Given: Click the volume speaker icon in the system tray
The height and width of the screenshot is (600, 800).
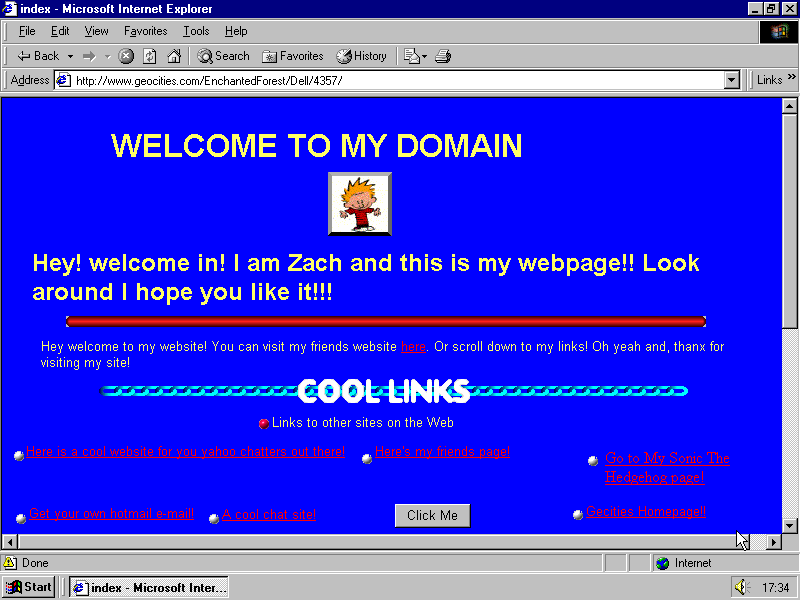Looking at the screenshot, I should tap(741, 587).
